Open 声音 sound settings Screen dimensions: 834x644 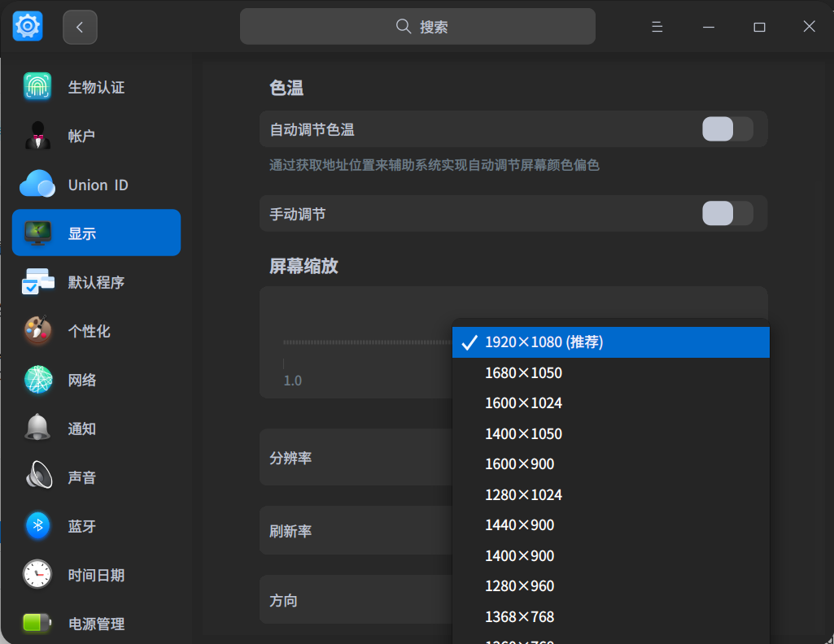click(96, 477)
